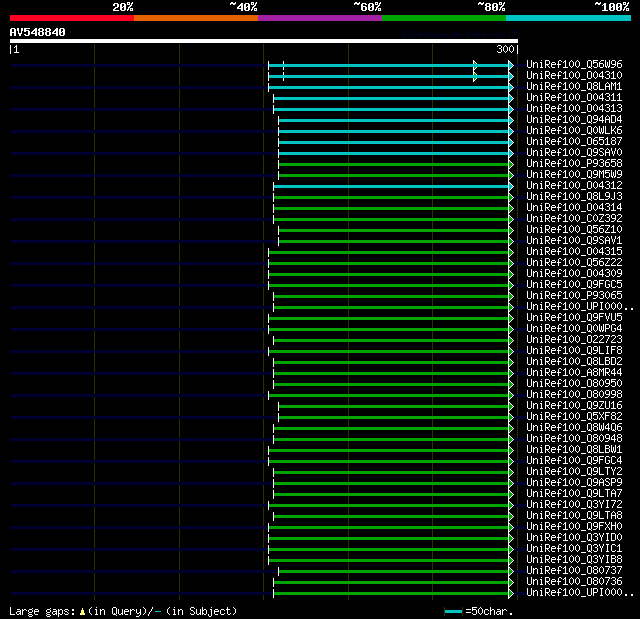
Task: Select the UniRef100_O80736 label
Action: [574, 582]
